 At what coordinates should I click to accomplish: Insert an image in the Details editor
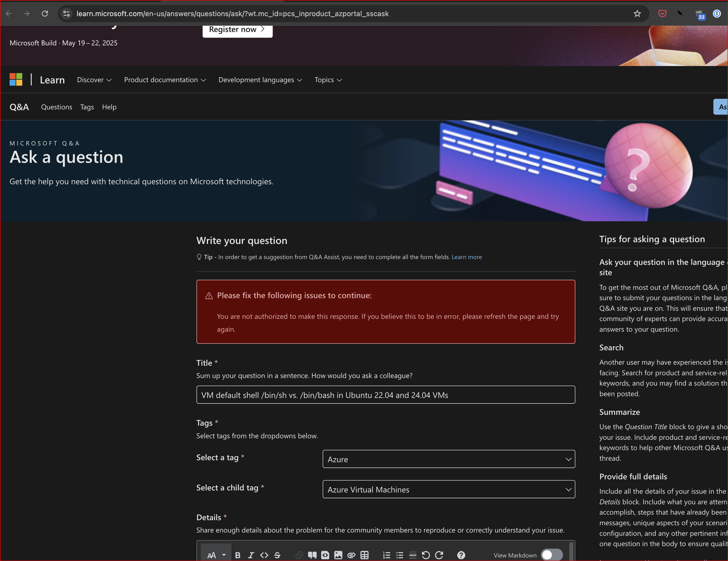click(338, 555)
